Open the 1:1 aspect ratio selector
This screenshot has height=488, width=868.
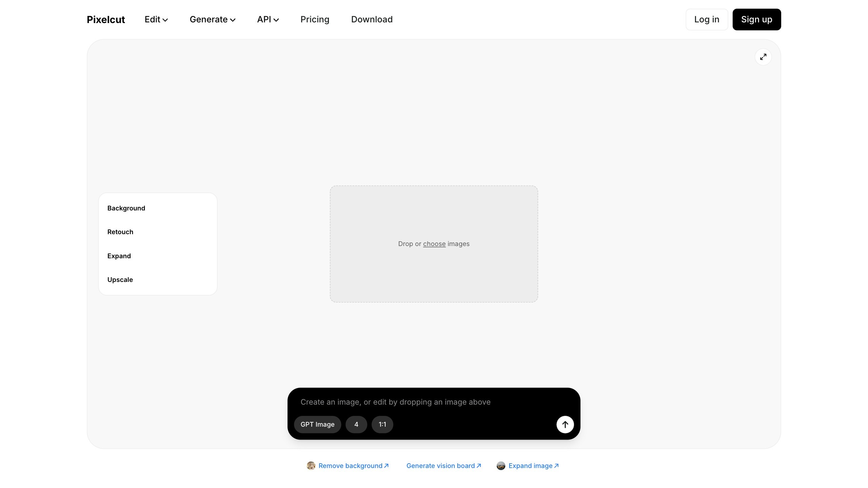tap(382, 424)
